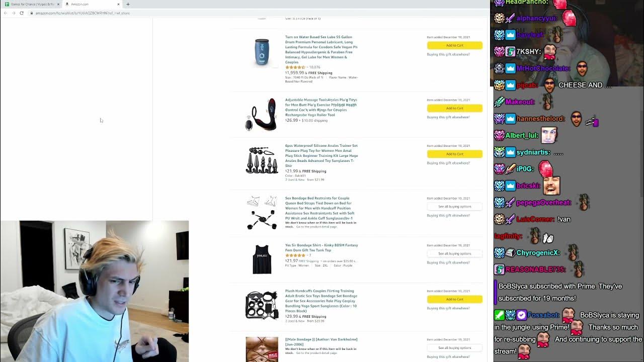Click the browser back arrow
644x362 pixels.
coord(6,13)
